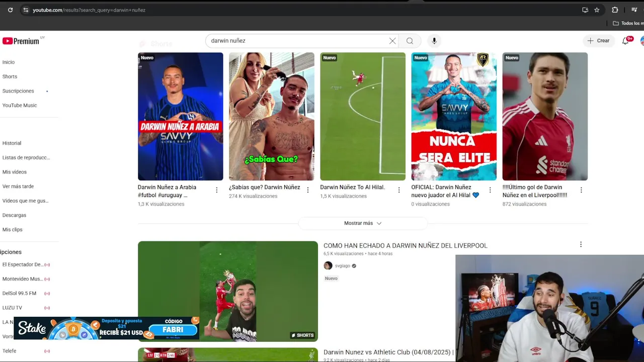Viewport: 644px width, 362px height.
Task: Start voice search with the microphone icon
Action: pyautogui.click(x=434, y=41)
